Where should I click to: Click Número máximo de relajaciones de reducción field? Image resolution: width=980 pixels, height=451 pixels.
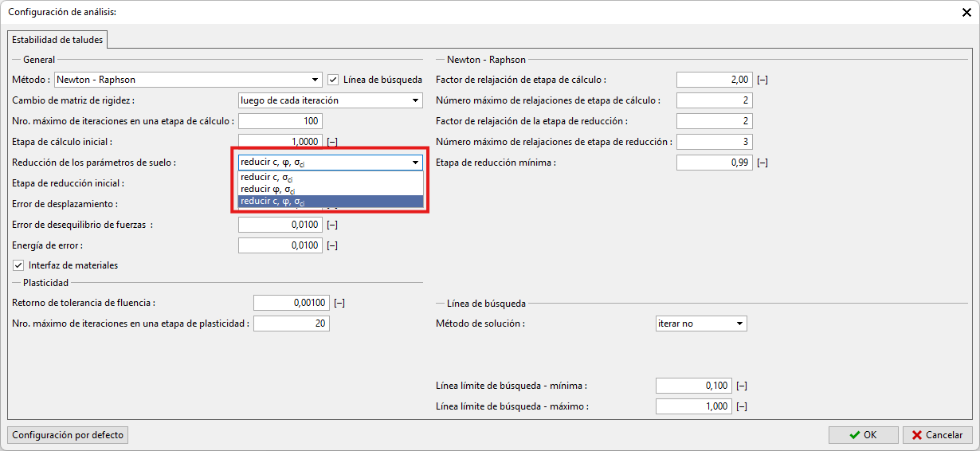point(714,142)
